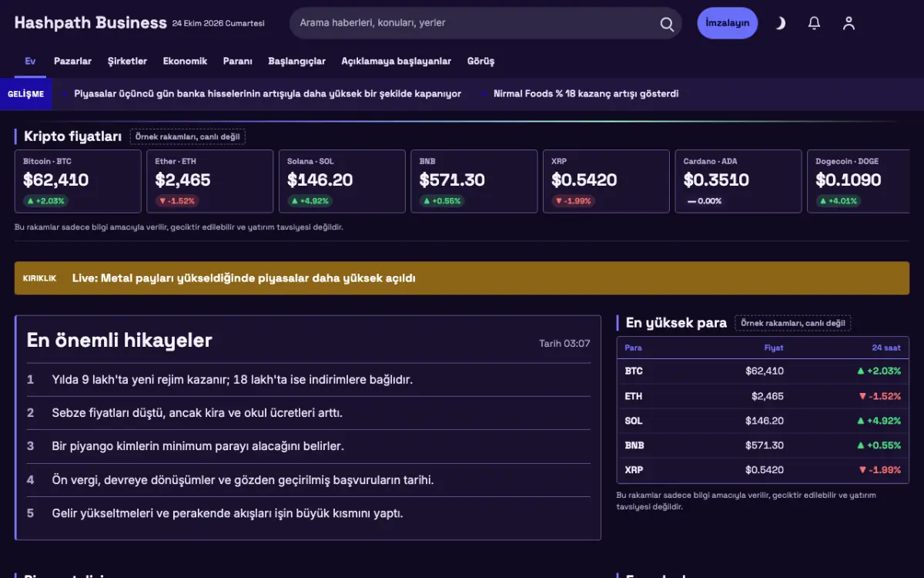
Task: Open the Hashpath Business home logo
Action: (91, 22)
